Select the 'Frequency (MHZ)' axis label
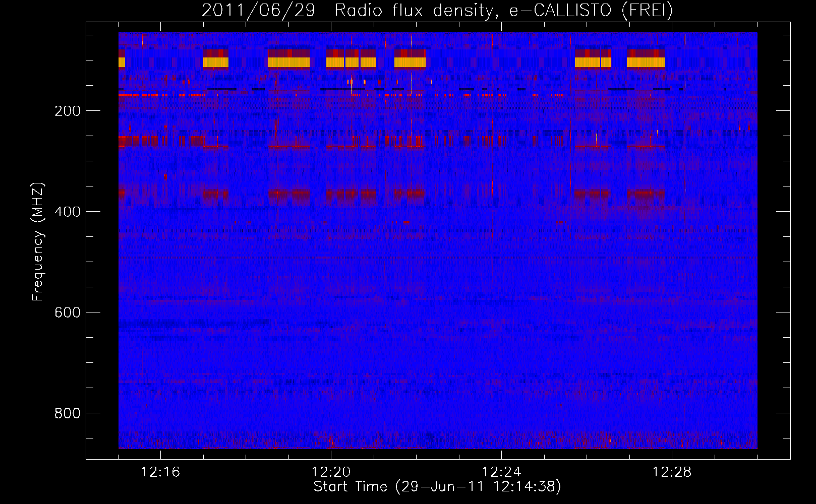Image resolution: width=816 pixels, height=504 pixels. pyautogui.click(x=38, y=242)
